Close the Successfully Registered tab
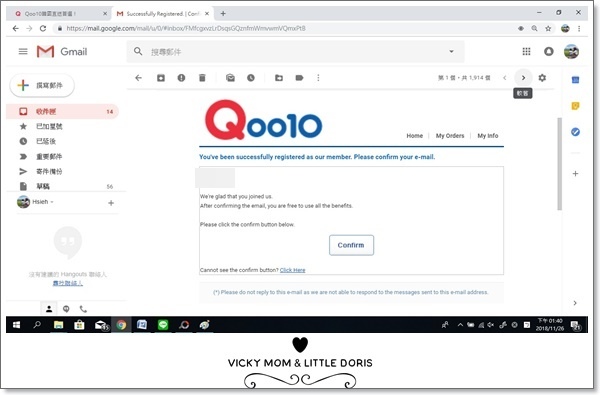This screenshot has height=395, width=600. point(207,13)
